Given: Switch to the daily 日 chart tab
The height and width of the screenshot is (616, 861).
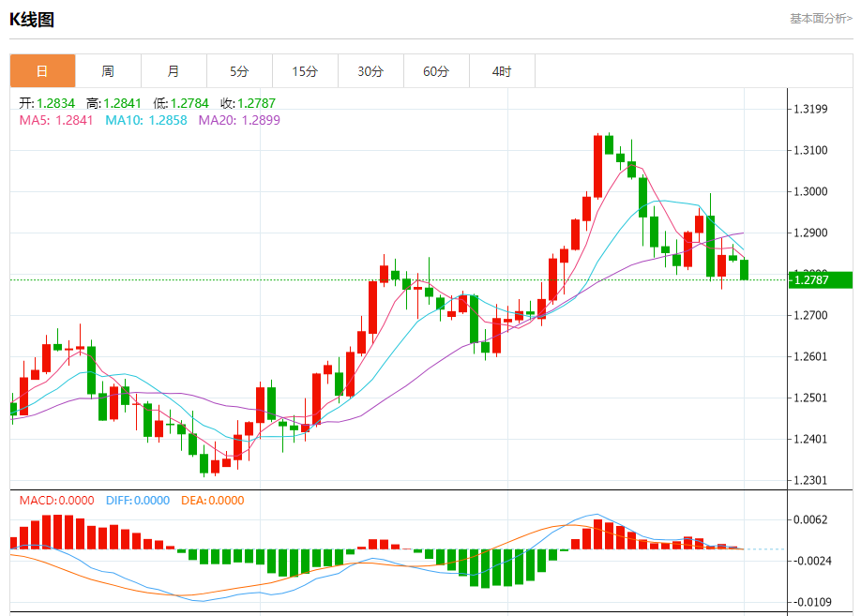Looking at the screenshot, I should 43,71.
